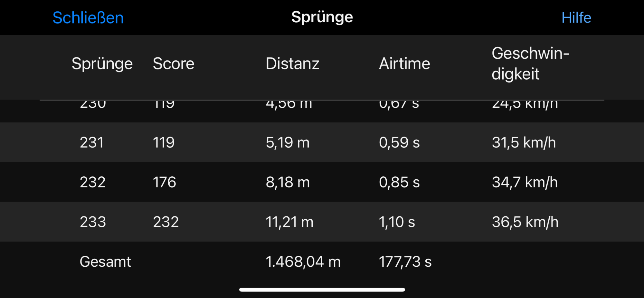Tap the Score column header
The width and height of the screenshot is (644, 298).
coord(174,64)
